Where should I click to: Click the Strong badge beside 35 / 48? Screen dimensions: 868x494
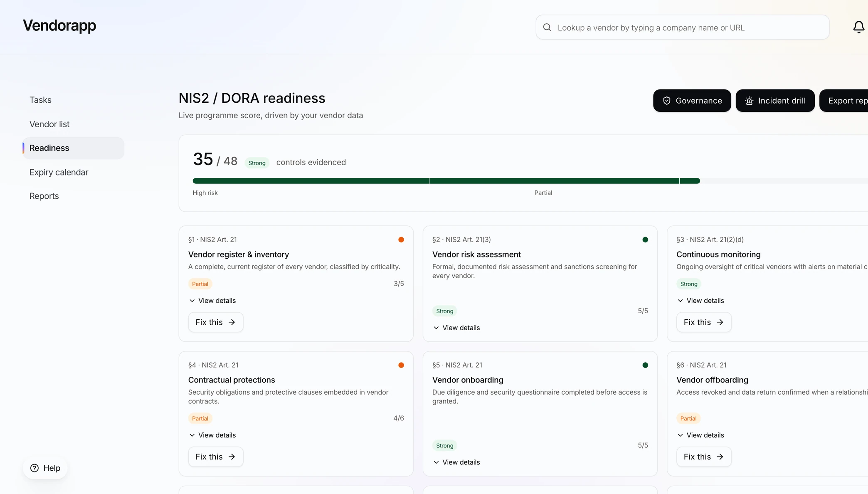[257, 163]
